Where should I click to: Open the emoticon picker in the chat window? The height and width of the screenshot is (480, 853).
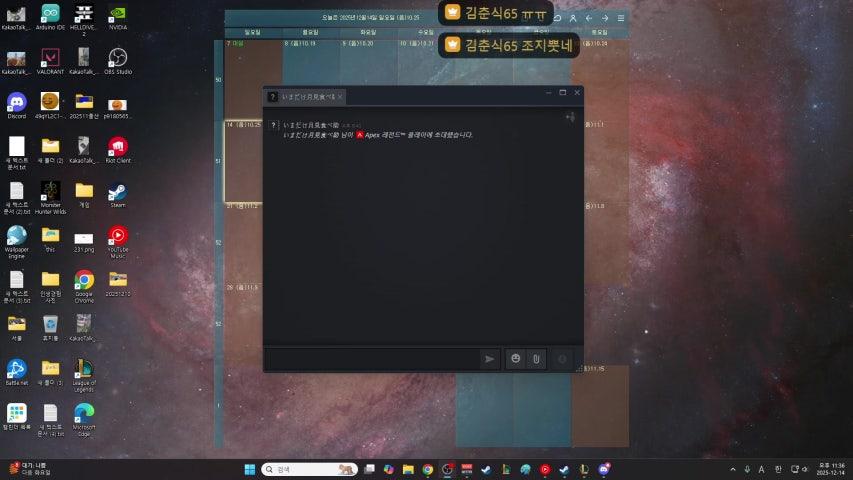[515, 359]
